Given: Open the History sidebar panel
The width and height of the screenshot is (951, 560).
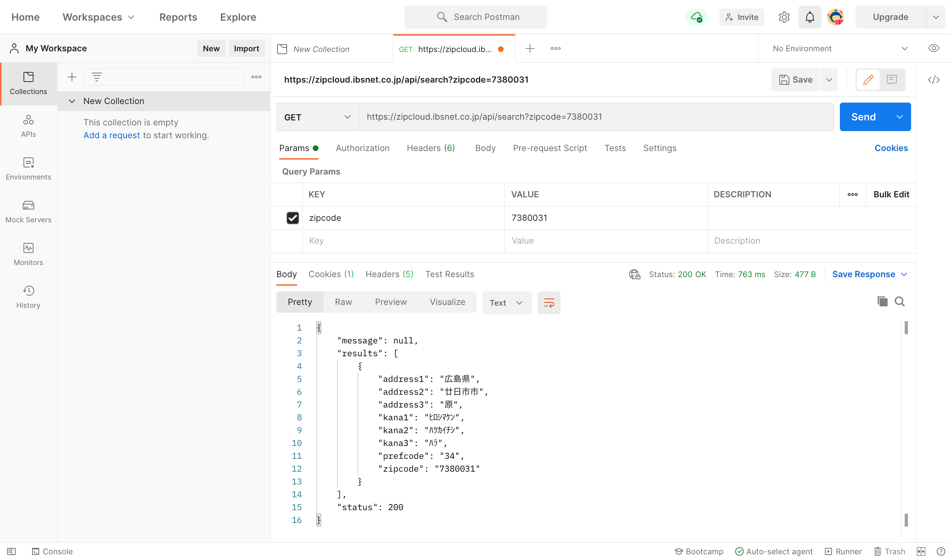Looking at the screenshot, I should [x=28, y=297].
